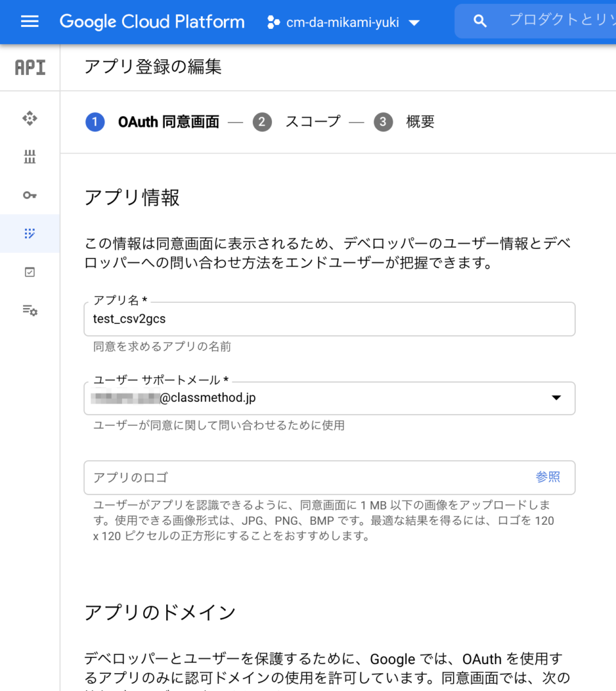Open the ユーザー サポートメール dropdown
This screenshot has width=616, height=691.
point(329,398)
